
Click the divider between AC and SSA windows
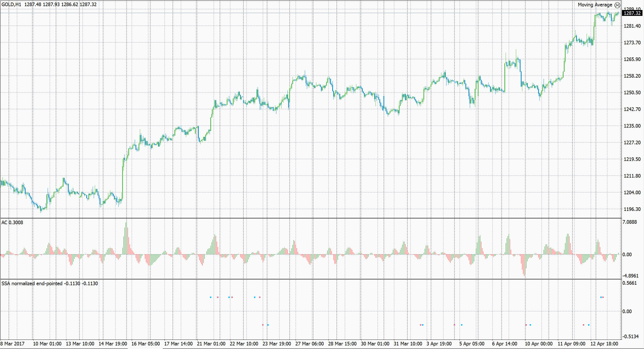click(307, 279)
